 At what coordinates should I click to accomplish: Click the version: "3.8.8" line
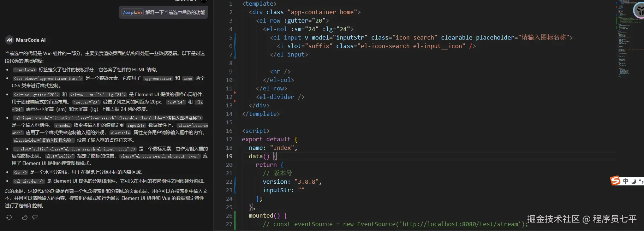(292, 182)
